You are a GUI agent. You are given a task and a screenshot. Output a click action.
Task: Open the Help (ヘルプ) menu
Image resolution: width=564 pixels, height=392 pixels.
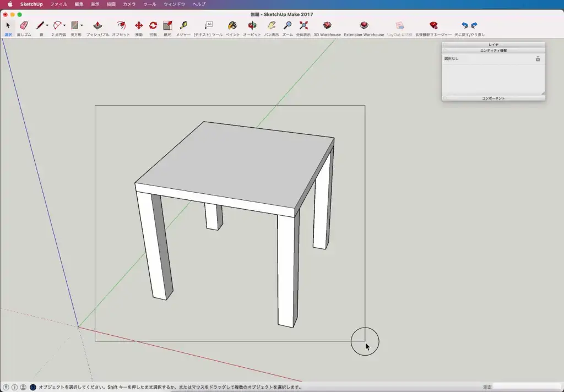tap(199, 4)
